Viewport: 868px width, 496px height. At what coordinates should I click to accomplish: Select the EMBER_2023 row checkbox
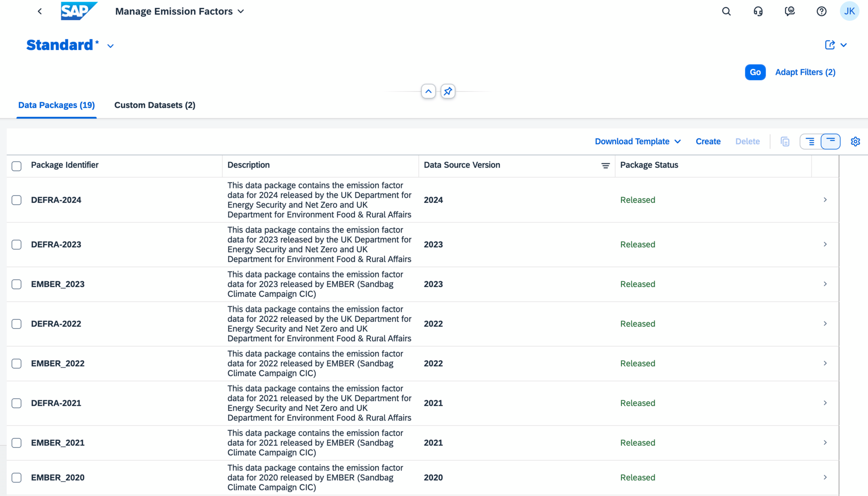(x=17, y=284)
